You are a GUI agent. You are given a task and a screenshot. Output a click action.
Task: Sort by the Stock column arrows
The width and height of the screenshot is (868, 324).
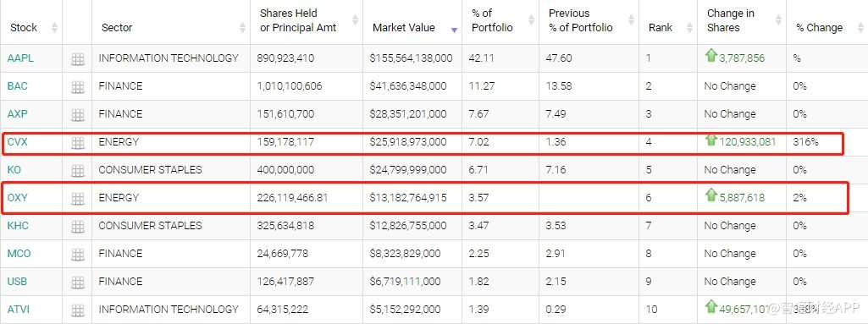point(54,27)
